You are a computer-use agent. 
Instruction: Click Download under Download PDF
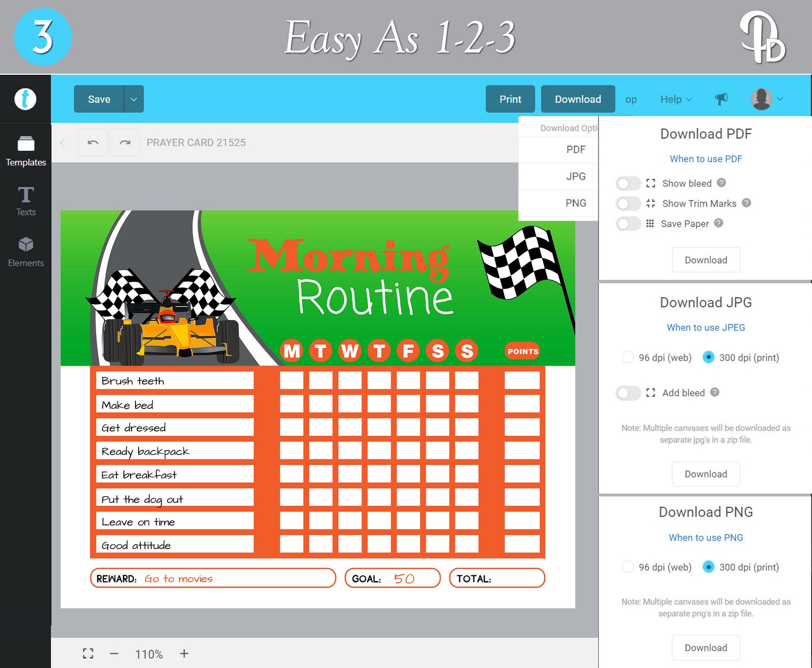pyautogui.click(x=706, y=260)
